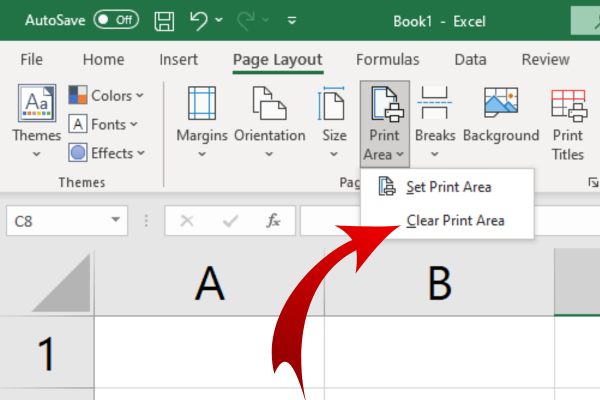Choose Set Print Area from menu
This screenshot has width=600, height=400.
click(x=447, y=187)
